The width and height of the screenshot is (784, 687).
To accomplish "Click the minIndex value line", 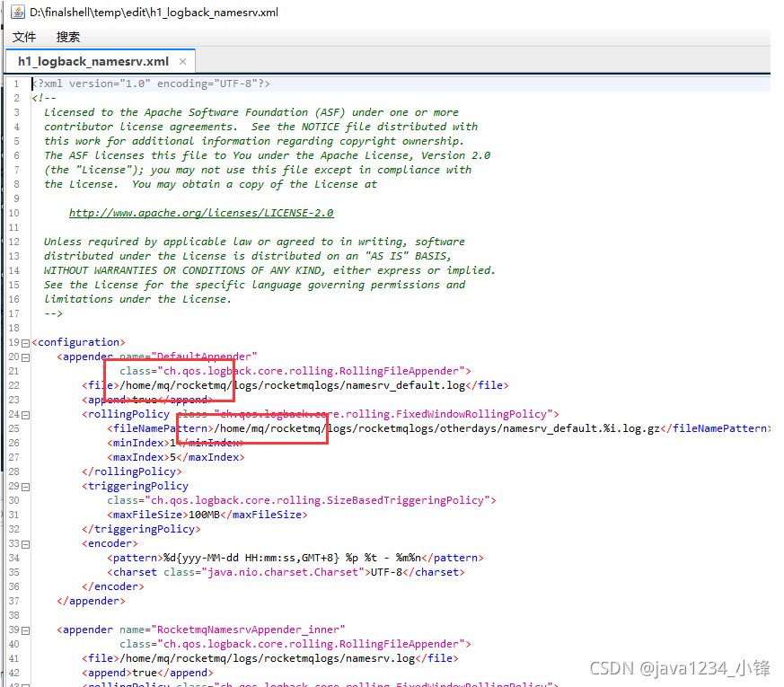I will pos(175,443).
